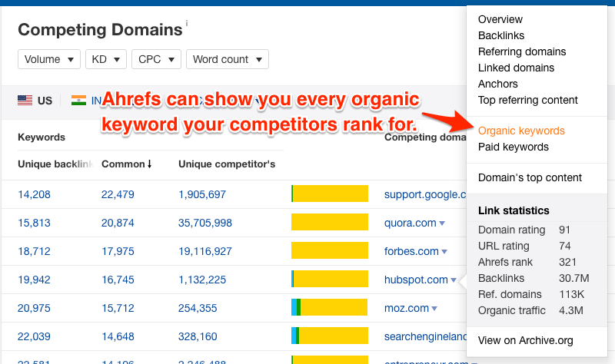Viewport: 615px width, 364px height.
Task: Open the KD filter dropdown
Action: (106, 59)
